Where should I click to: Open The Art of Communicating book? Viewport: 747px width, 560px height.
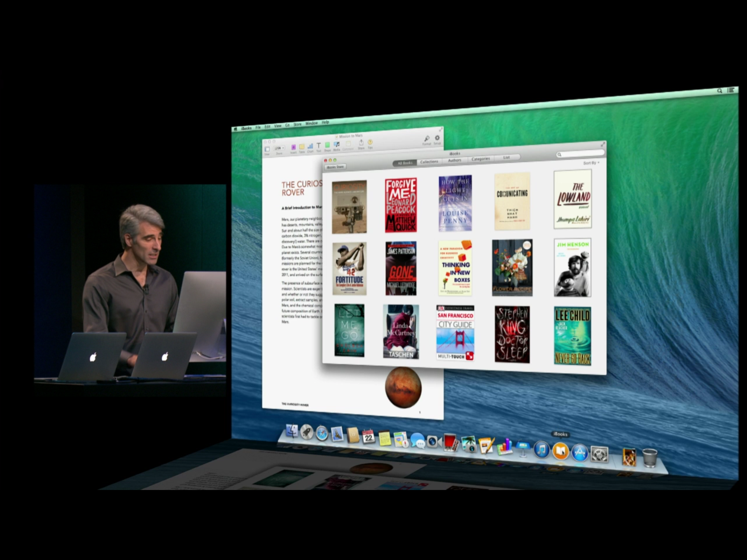tap(512, 201)
